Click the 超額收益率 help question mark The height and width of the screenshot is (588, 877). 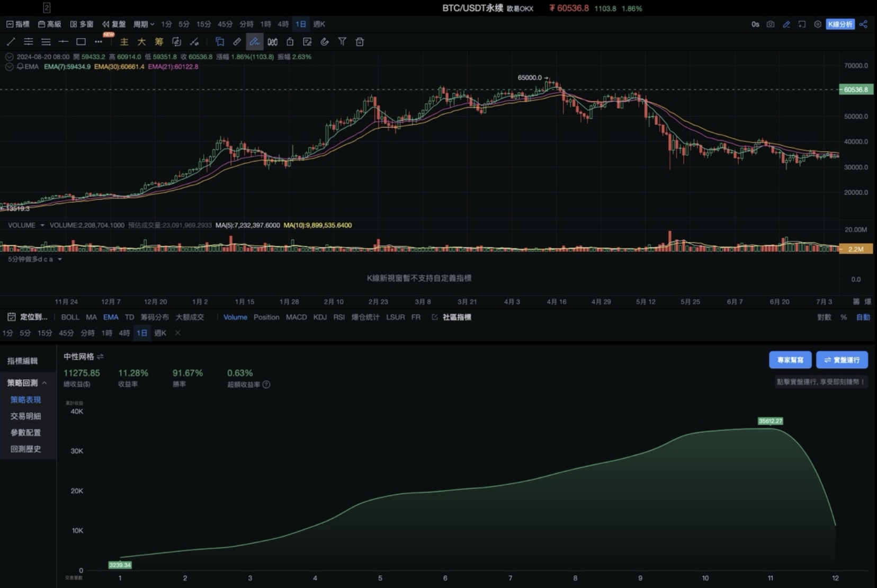[x=266, y=385]
